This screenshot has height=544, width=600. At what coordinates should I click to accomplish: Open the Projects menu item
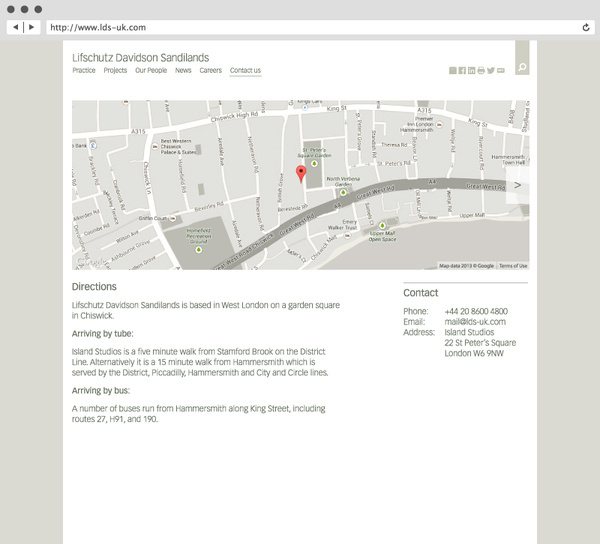tap(115, 70)
